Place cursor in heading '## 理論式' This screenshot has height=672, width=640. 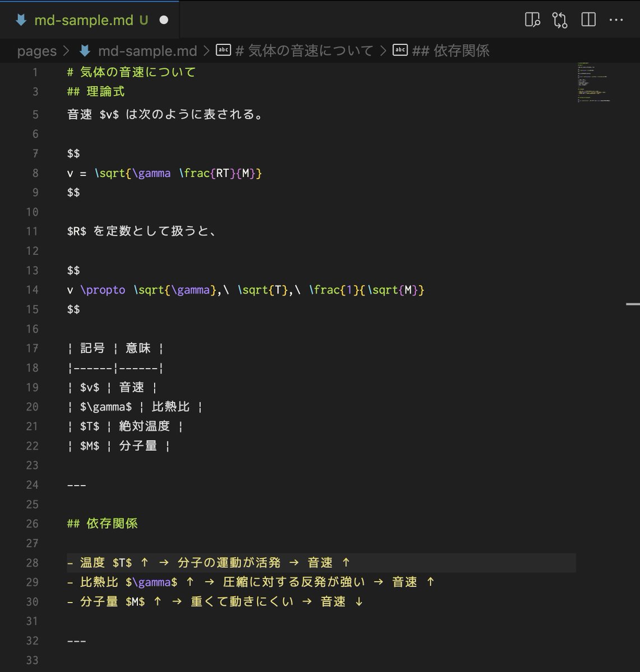[x=96, y=91]
